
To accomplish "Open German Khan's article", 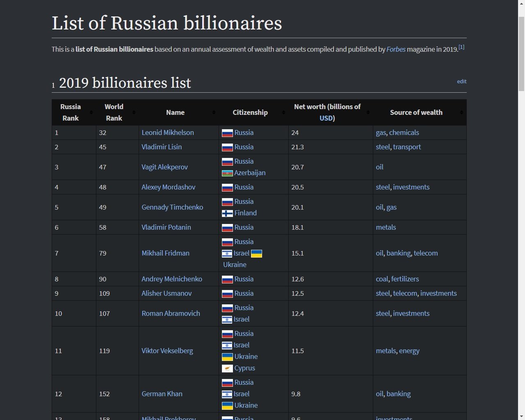I will 162,394.
